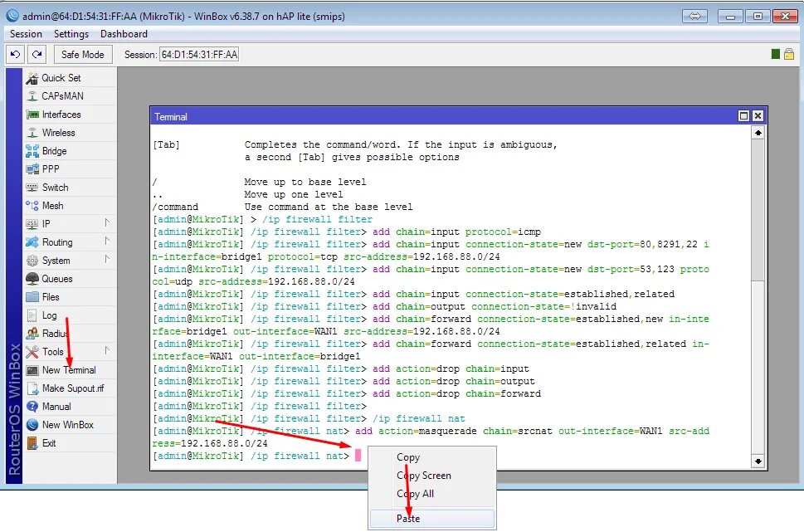Open Switch icon in sidebar

(x=32, y=188)
